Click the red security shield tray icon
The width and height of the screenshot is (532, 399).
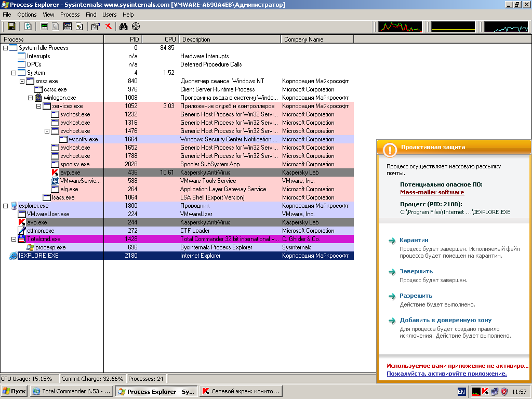click(x=504, y=392)
